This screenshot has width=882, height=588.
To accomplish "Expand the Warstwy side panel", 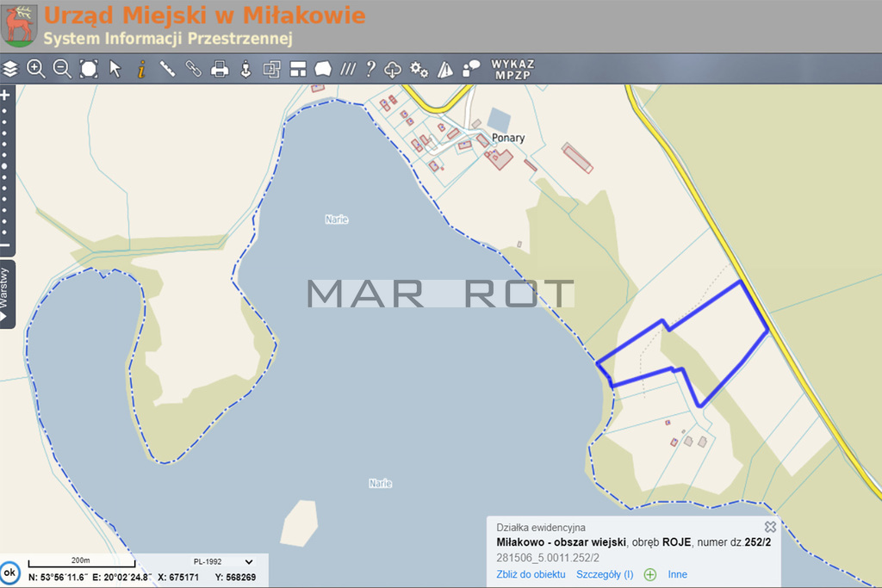I will (x=7, y=293).
